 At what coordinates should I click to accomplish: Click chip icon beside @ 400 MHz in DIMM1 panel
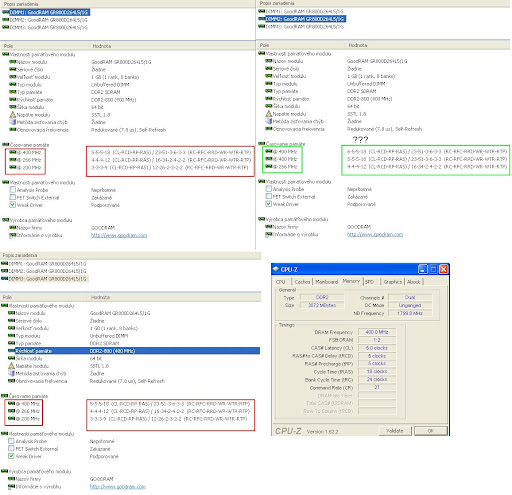tap(13, 152)
